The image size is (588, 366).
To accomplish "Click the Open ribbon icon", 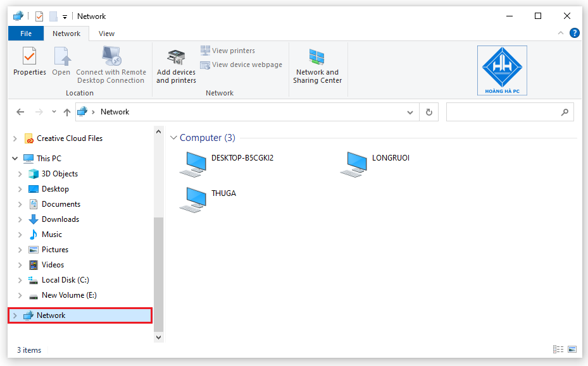I will point(61,56).
